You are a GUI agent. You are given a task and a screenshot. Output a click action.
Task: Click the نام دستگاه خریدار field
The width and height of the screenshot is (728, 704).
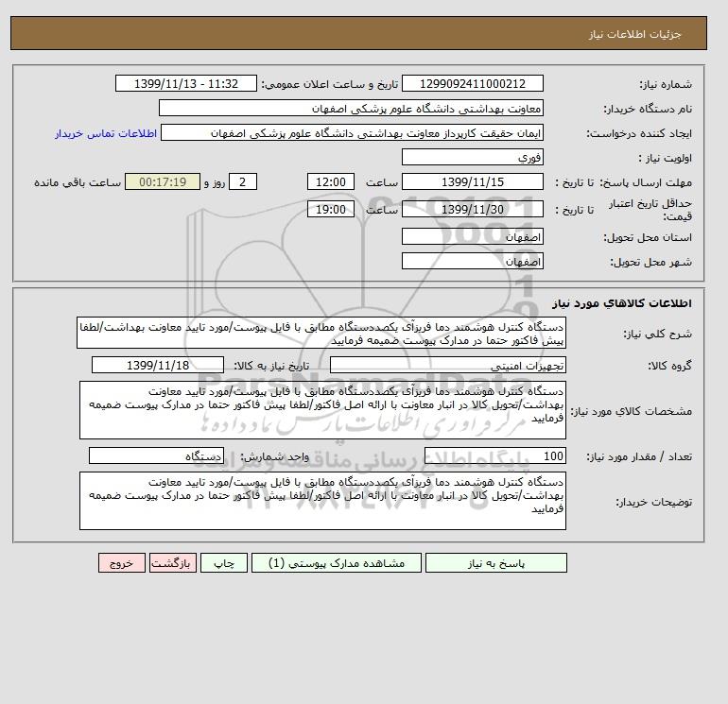[x=351, y=108]
